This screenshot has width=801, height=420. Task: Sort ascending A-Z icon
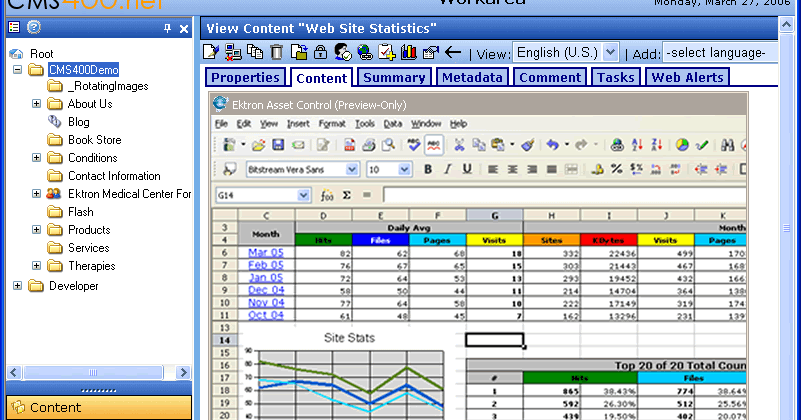[637, 145]
